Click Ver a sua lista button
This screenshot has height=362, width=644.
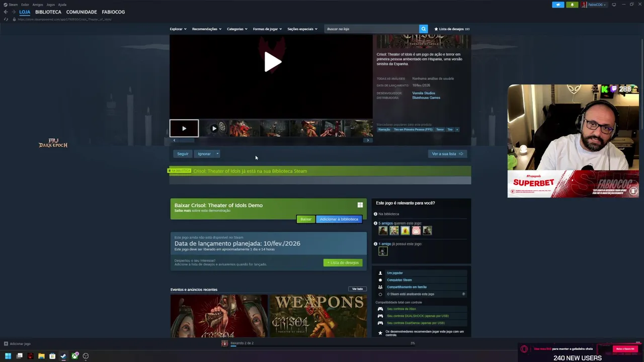[447, 154]
